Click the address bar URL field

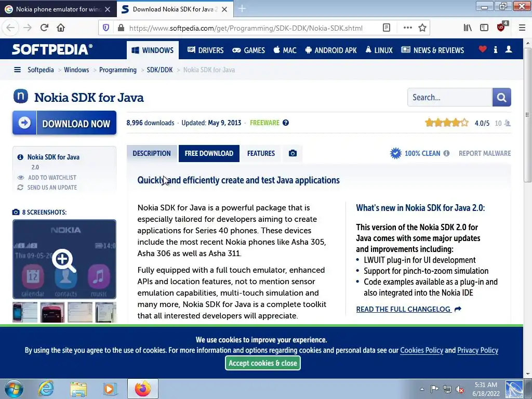tap(246, 28)
